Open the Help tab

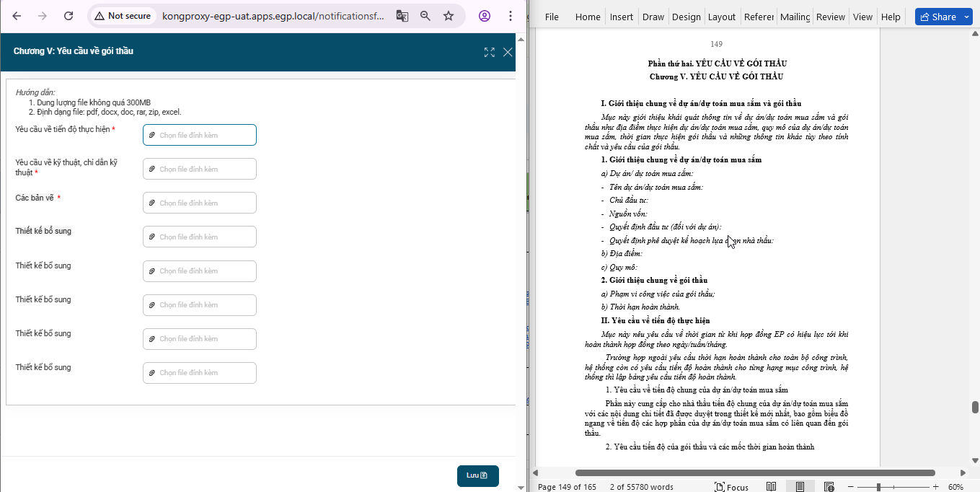[x=891, y=17]
